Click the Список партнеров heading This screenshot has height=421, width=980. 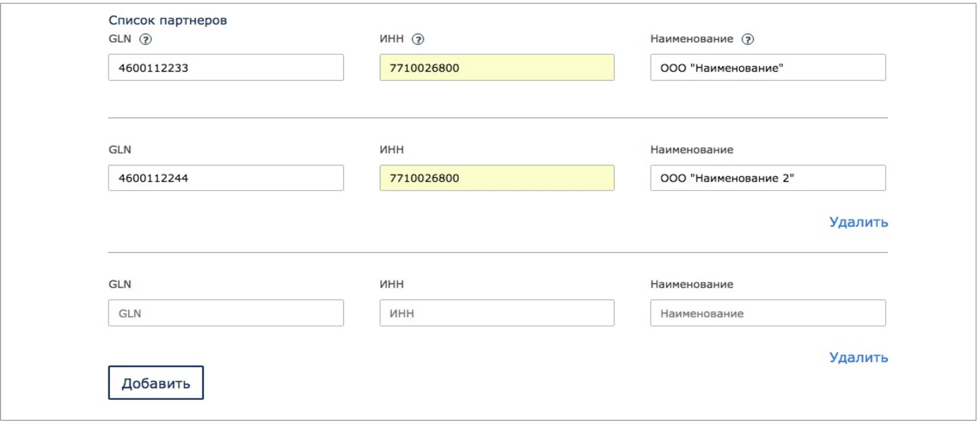click(x=168, y=20)
